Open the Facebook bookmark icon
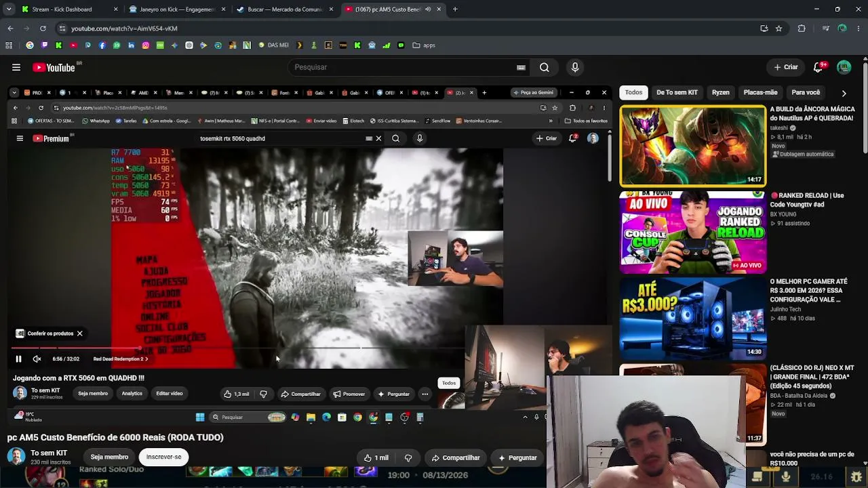868x488 pixels. tap(102, 45)
